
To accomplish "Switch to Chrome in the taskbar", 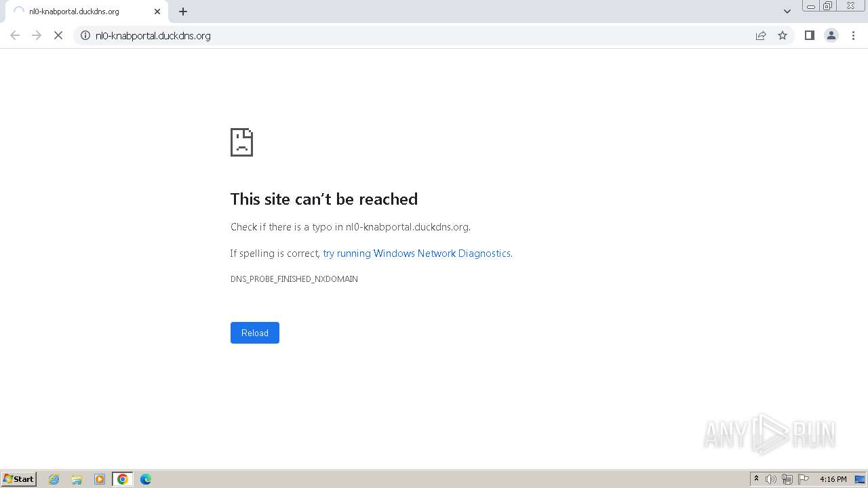I will [123, 479].
